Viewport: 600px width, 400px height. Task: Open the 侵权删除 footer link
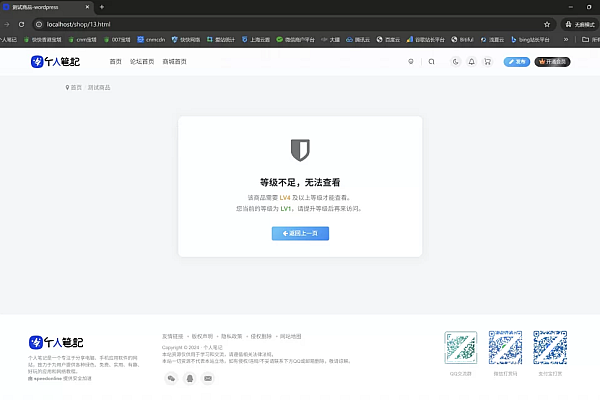tap(261, 336)
